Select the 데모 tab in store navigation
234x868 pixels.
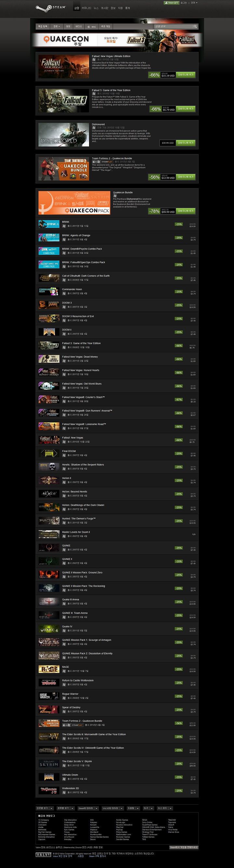tap(68, 26)
